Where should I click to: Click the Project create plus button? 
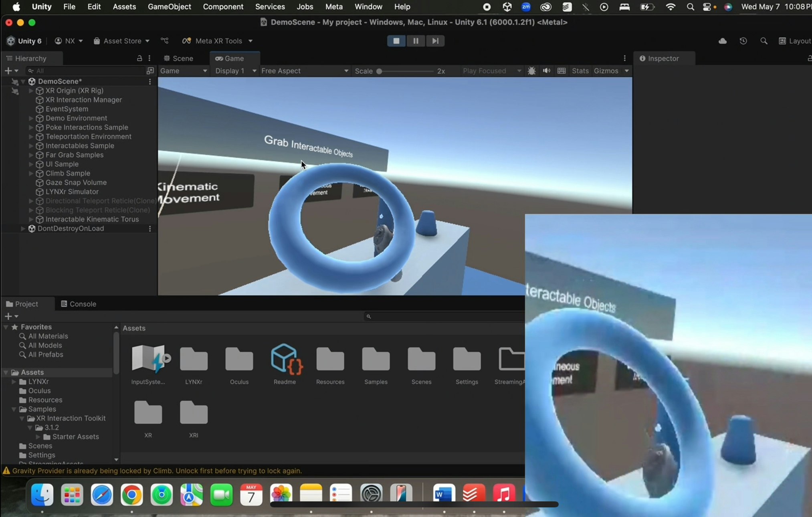pyautogui.click(x=11, y=316)
